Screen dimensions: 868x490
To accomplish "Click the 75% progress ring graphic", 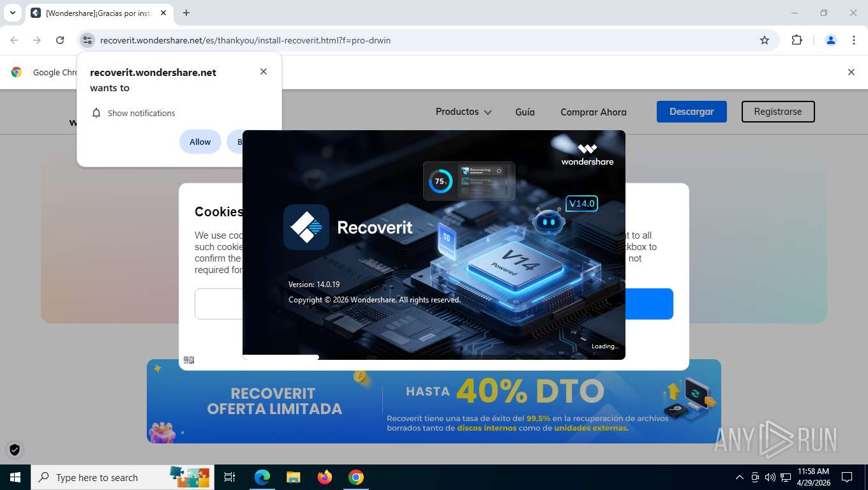I will point(440,181).
